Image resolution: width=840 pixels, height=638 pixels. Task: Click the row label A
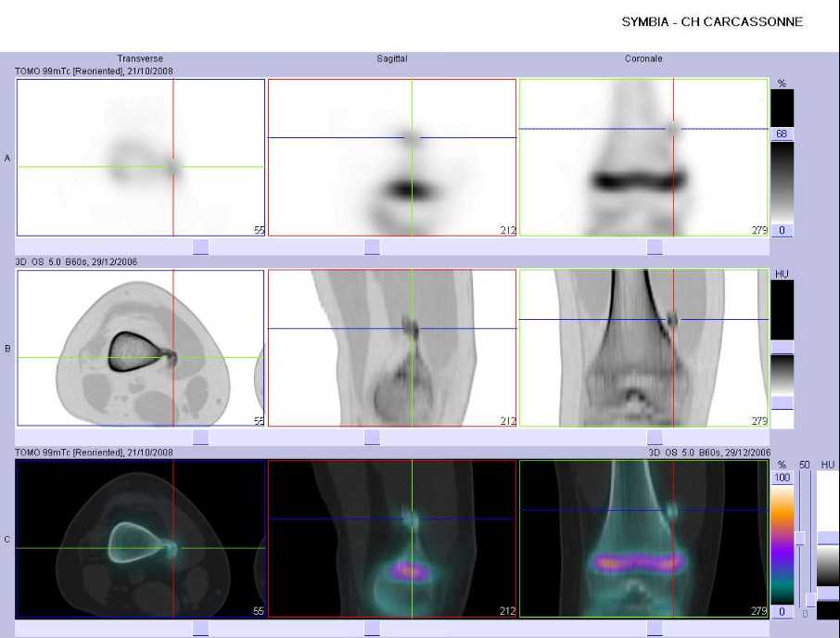7,158
